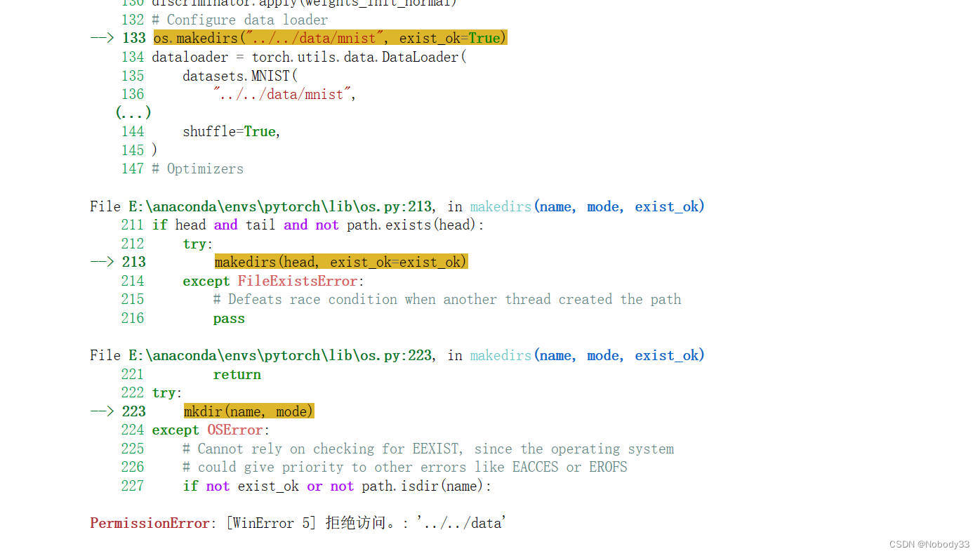
Task: Click the highlighted os.makedirs line 133
Action: [330, 38]
